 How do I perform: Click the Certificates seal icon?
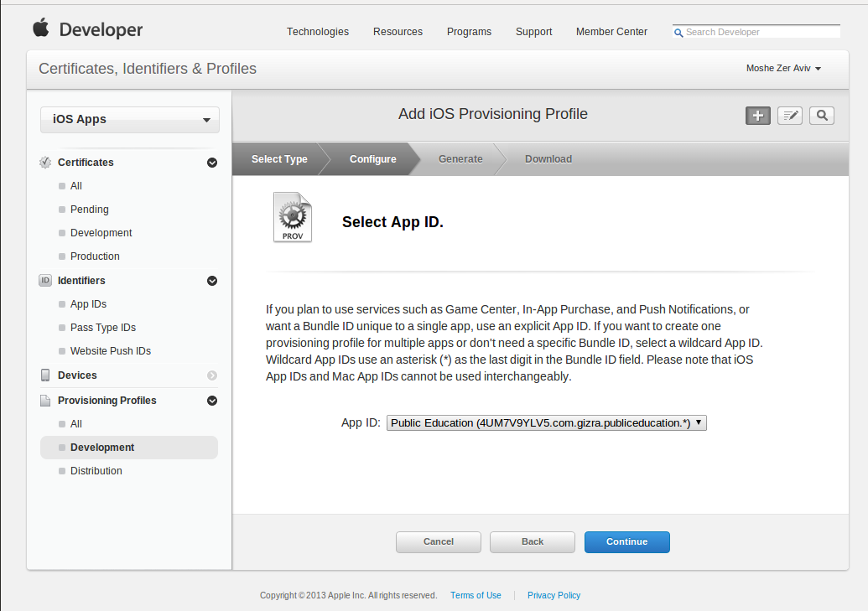coord(45,162)
